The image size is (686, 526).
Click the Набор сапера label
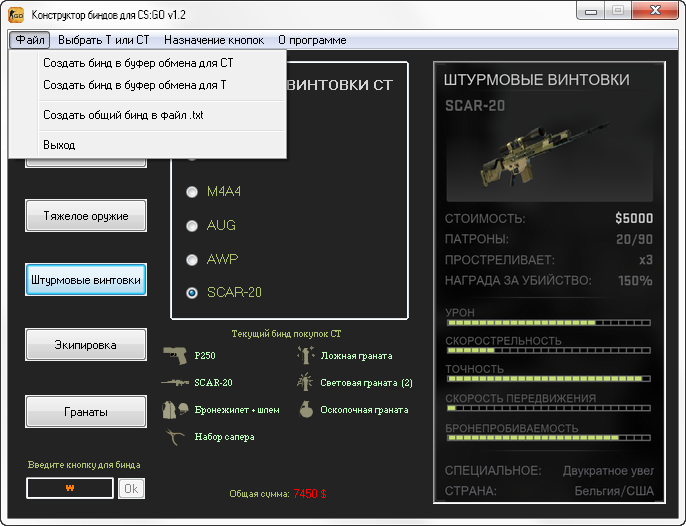224,437
